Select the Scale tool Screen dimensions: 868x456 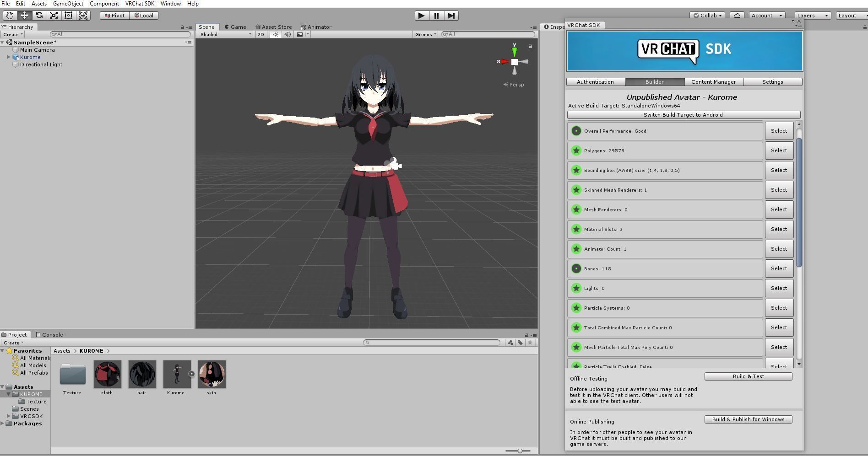coord(54,15)
